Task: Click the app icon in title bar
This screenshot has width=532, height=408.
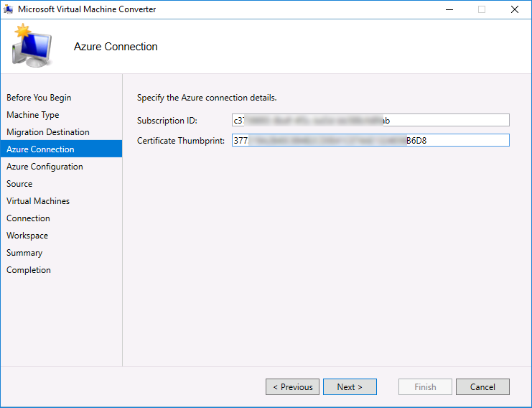Action: pyautogui.click(x=8, y=9)
